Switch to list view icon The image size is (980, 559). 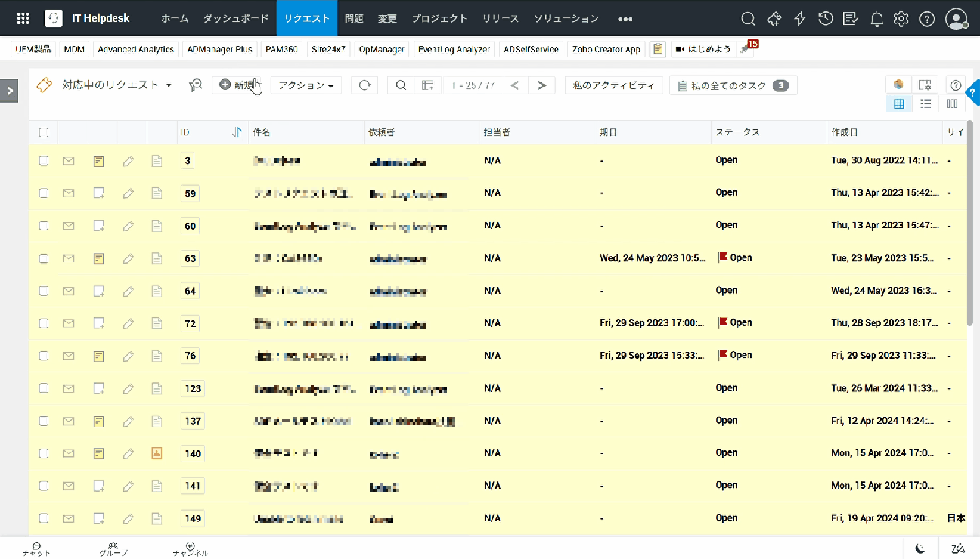point(925,104)
